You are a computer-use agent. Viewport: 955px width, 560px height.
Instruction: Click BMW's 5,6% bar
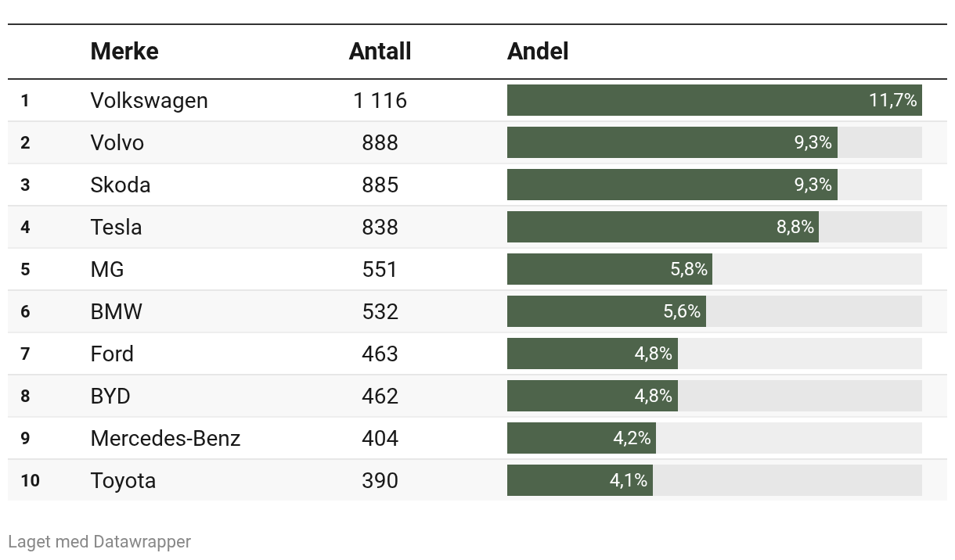[607, 311]
